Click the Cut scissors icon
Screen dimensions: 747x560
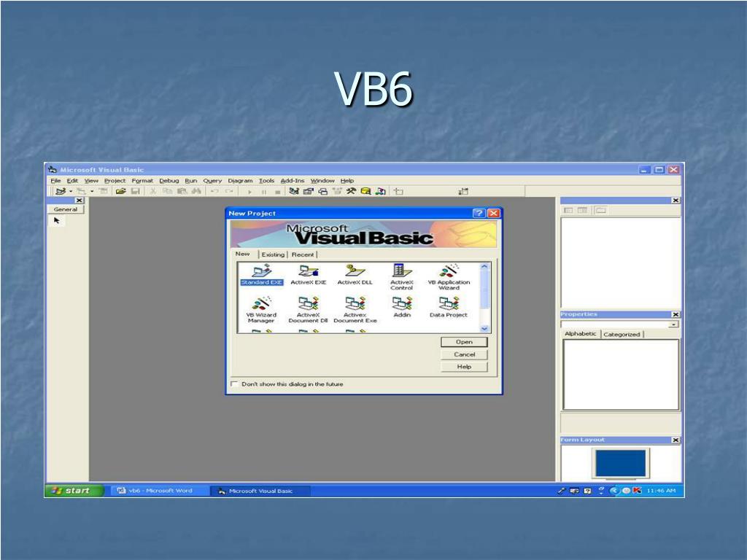tap(153, 192)
